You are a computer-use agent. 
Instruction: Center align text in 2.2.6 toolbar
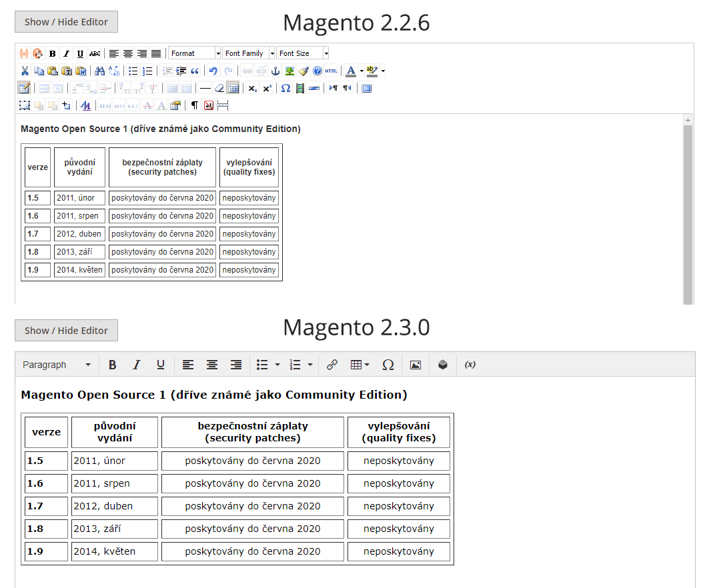(128, 53)
